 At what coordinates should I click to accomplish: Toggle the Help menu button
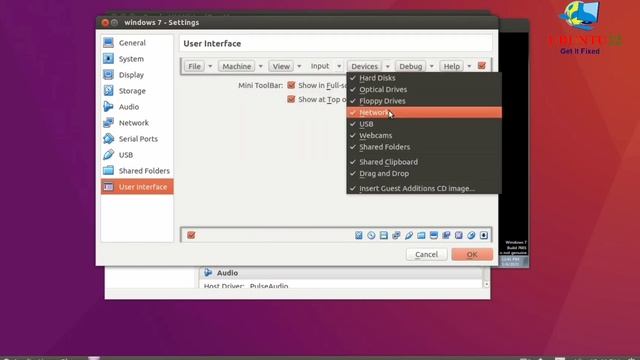coord(452,66)
